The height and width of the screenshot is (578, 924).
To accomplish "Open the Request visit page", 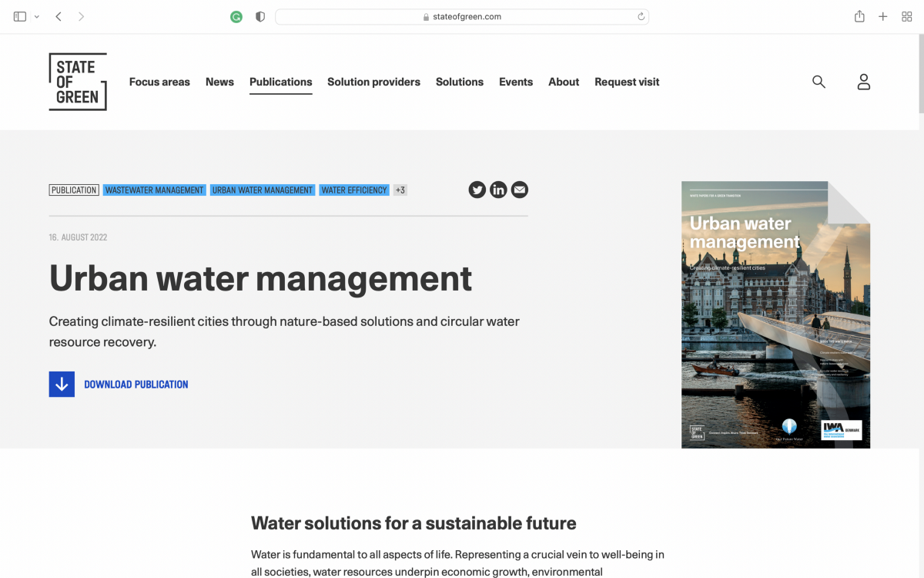I will click(x=627, y=82).
